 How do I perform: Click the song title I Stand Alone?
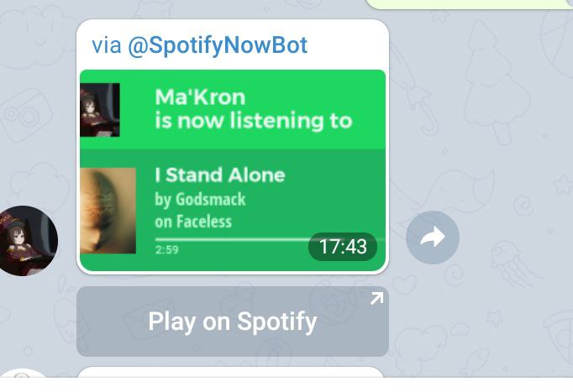(x=220, y=175)
